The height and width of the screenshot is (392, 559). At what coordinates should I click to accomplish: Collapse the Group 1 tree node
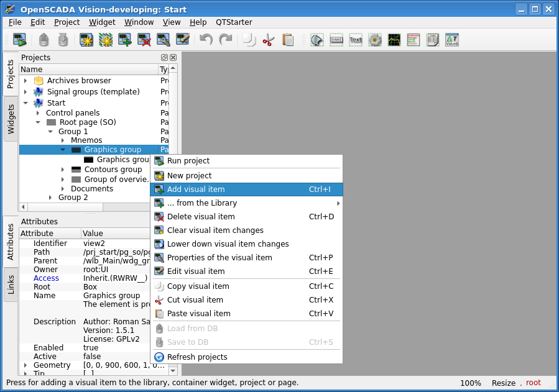[x=50, y=131]
